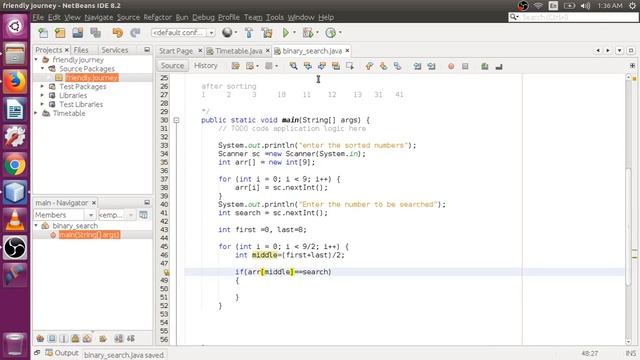Switch editor to History view
The image size is (640, 360).
click(x=205, y=66)
